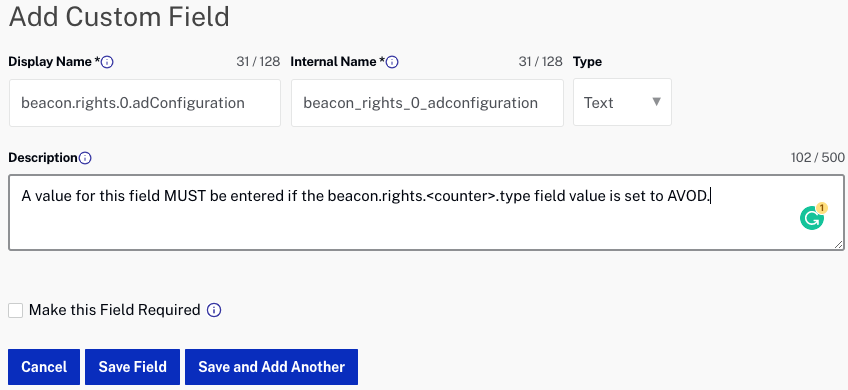Tick the Make this Field Required checkbox
Image resolution: width=848 pixels, height=390 pixels.
pyautogui.click(x=16, y=310)
